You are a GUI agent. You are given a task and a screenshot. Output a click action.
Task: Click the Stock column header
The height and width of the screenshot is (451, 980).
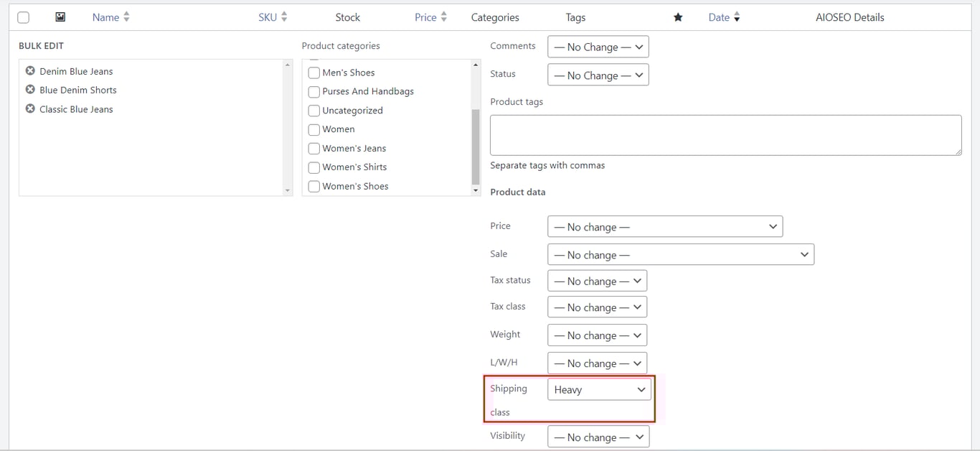pos(347,17)
